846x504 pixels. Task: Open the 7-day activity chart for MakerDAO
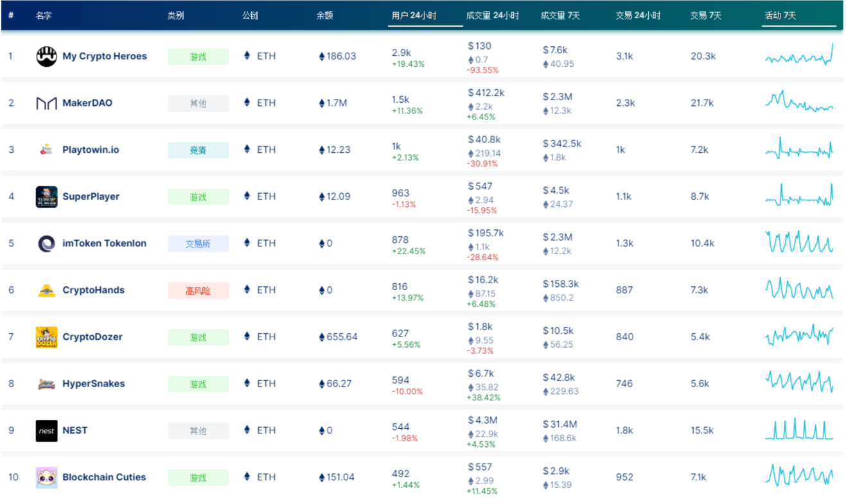click(x=800, y=102)
